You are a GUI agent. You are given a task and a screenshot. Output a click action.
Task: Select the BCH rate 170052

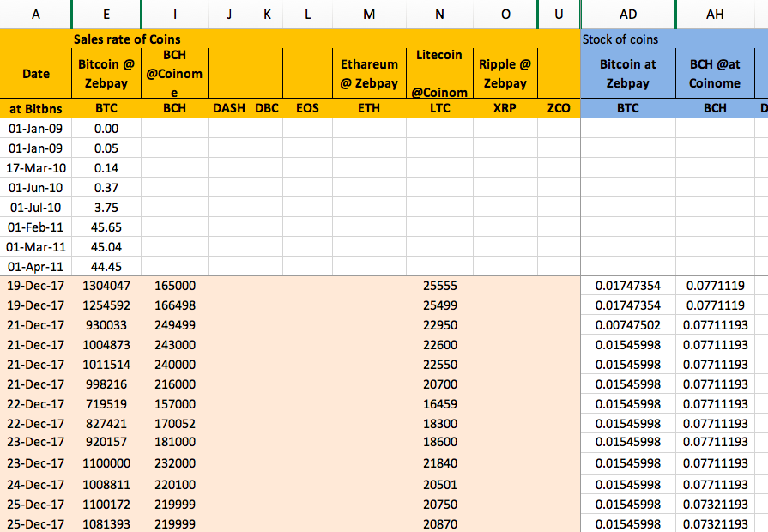pos(175,423)
